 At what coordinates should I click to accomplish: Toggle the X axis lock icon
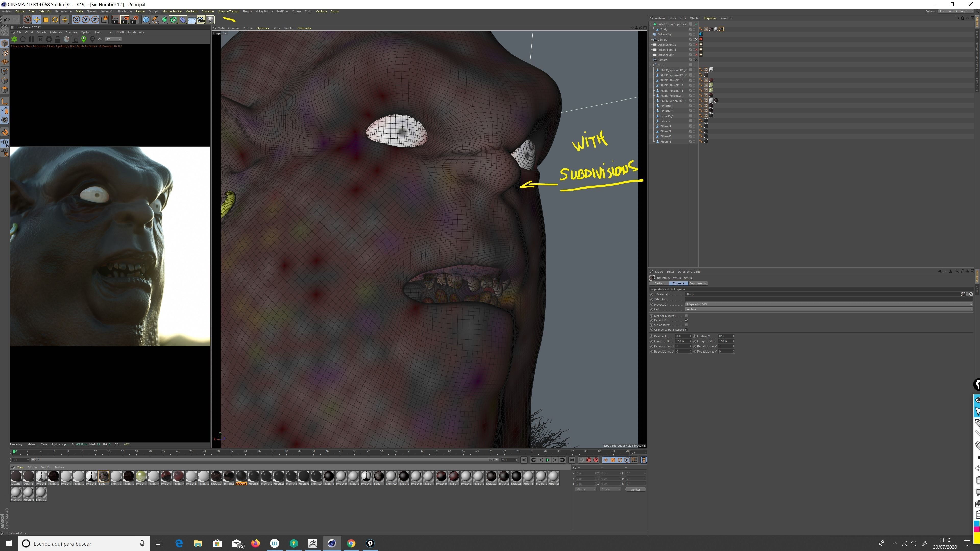(77, 20)
